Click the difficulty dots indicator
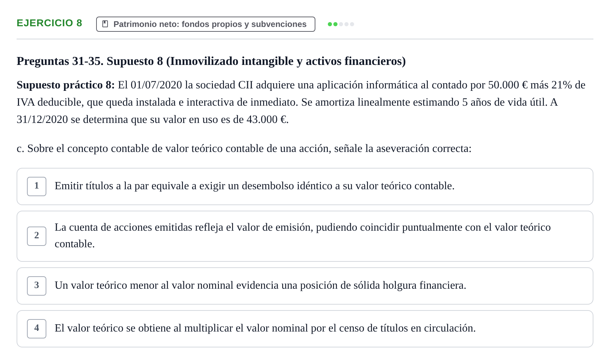This screenshot has height=364, width=610. (x=341, y=24)
